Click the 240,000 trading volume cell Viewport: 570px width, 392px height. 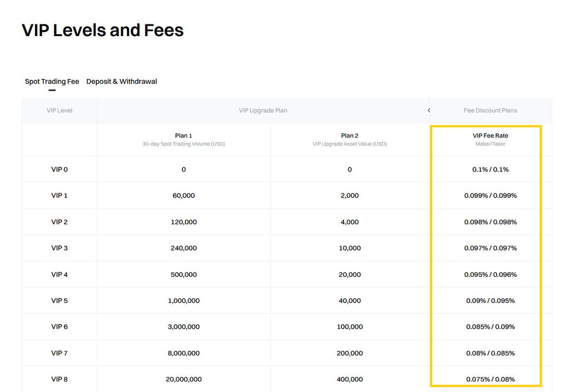tap(184, 248)
